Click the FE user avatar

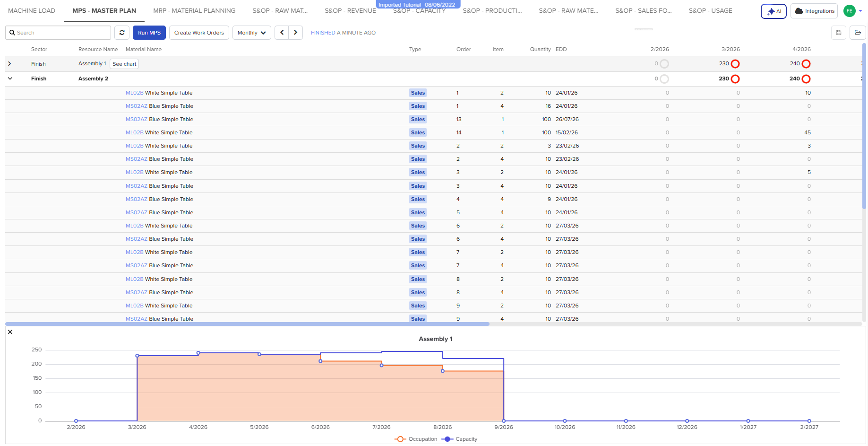[x=849, y=11]
